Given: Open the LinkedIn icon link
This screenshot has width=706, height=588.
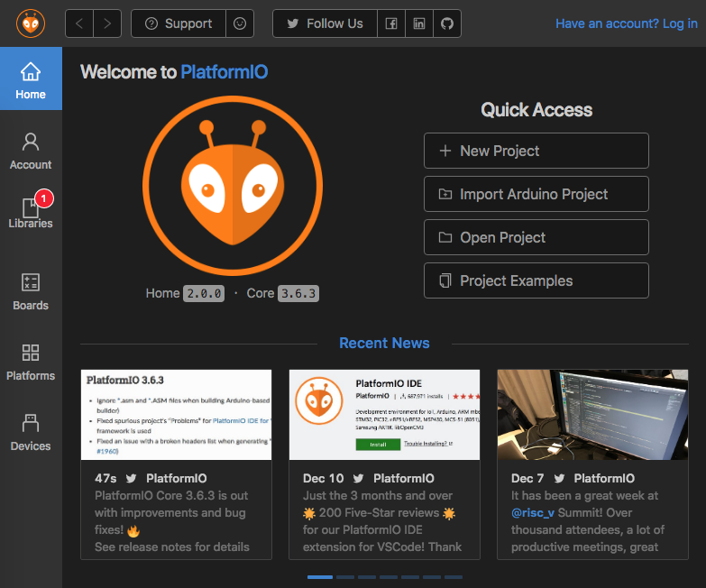Looking at the screenshot, I should pyautogui.click(x=419, y=23).
